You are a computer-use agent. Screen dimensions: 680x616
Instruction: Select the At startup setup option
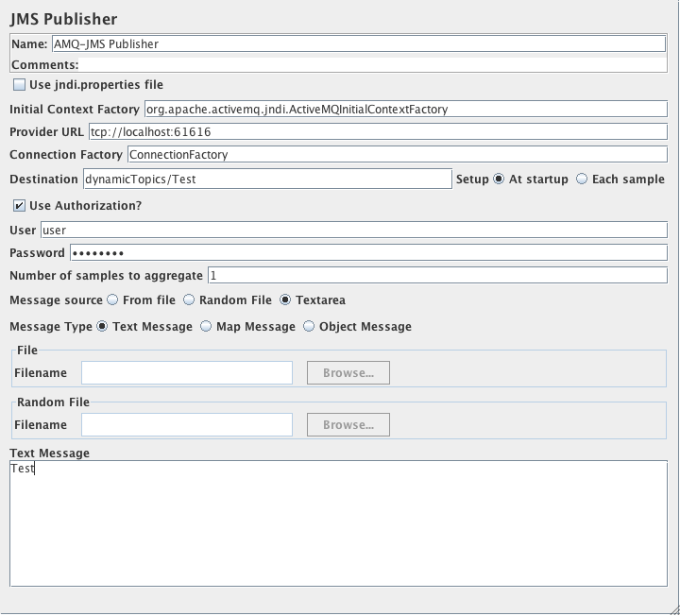(x=499, y=180)
